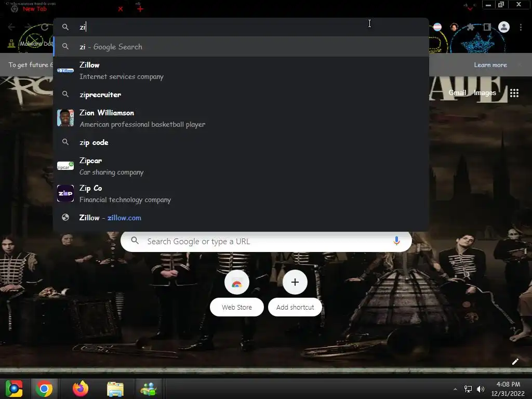Pick the Zion Williamson suggestion

pyautogui.click(x=241, y=118)
